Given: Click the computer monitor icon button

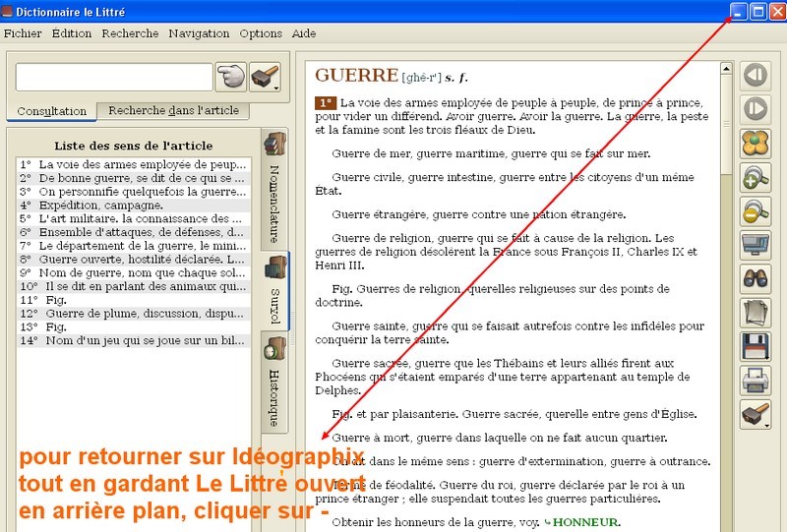Looking at the screenshot, I should click(756, 245).
